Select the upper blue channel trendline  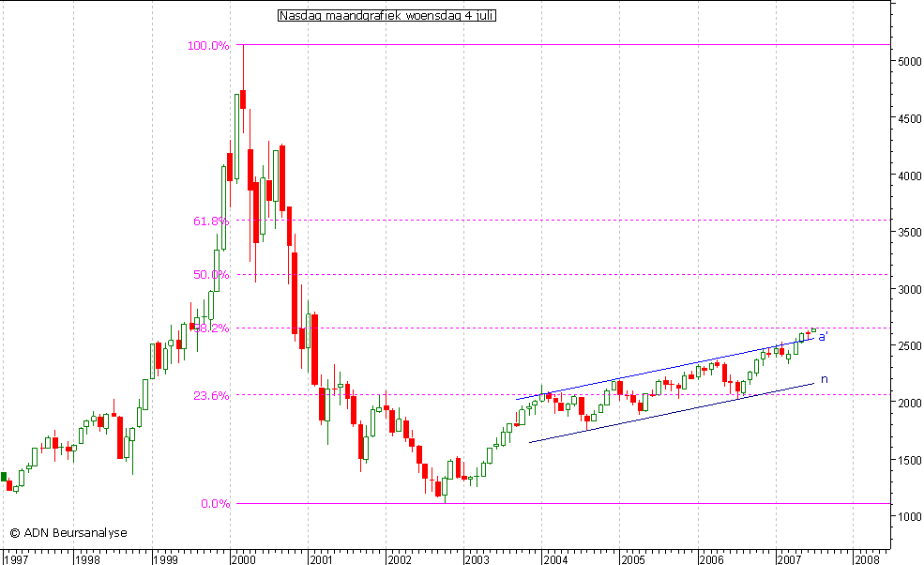point(665,369)
